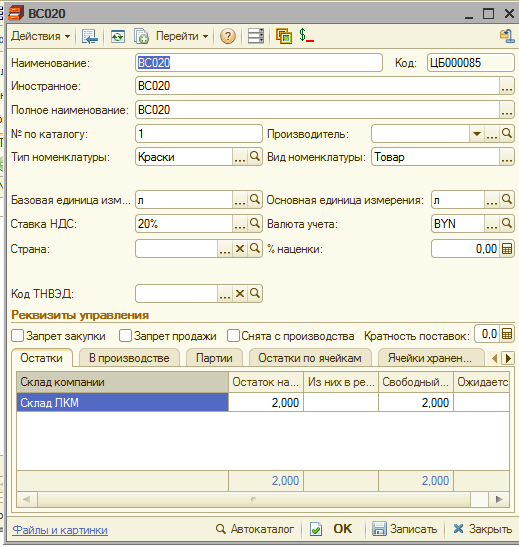Click the dollar sign prices icon
This screenshot has height=547, width=519.
pos(306,36)
